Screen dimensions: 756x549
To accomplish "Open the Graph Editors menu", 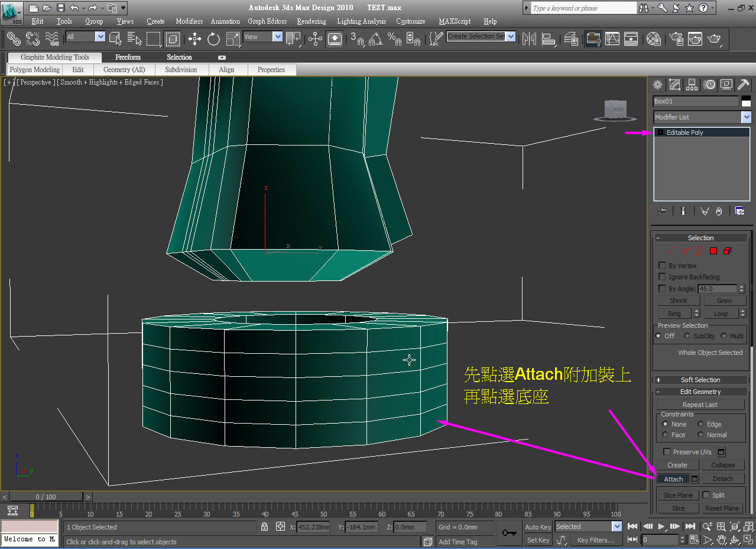I will click(x=267, y=21).
